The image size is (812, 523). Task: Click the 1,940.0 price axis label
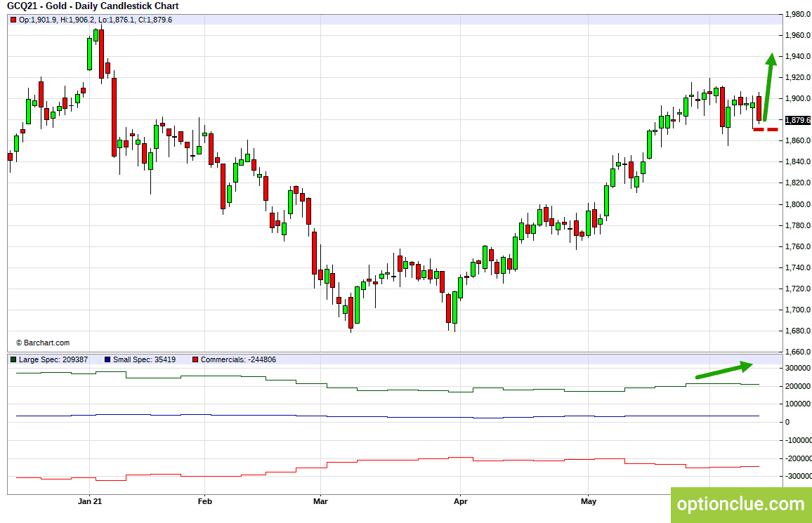(x=798, y=56)
